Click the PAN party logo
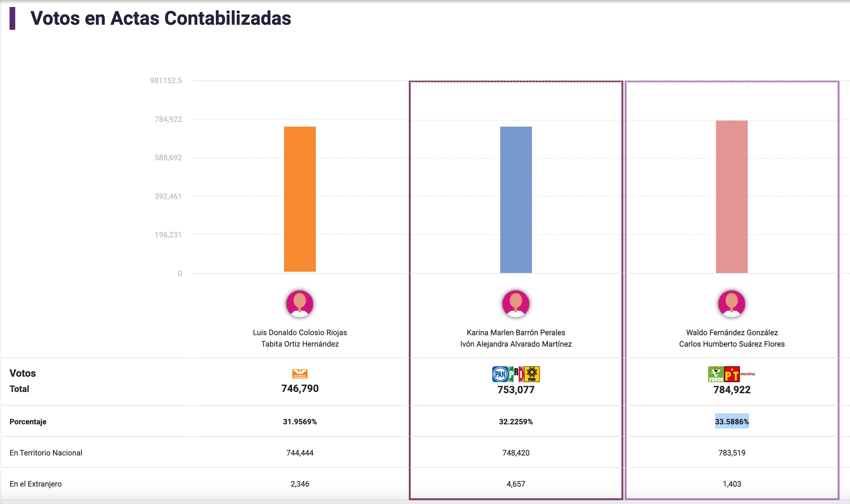Image resolution: width=850 pixels, height=504 pixels. [500, 374]
